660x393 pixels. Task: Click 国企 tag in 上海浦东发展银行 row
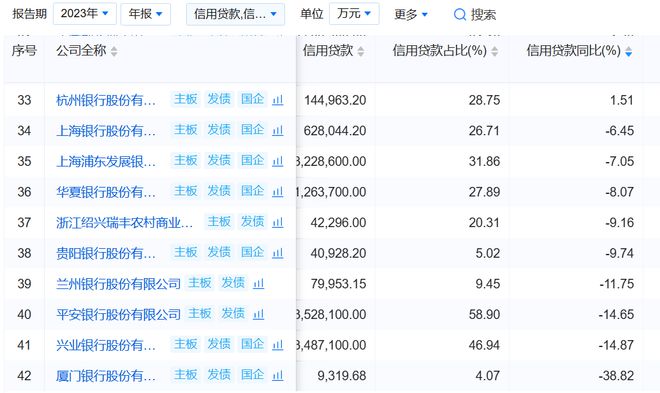point(252,161)
